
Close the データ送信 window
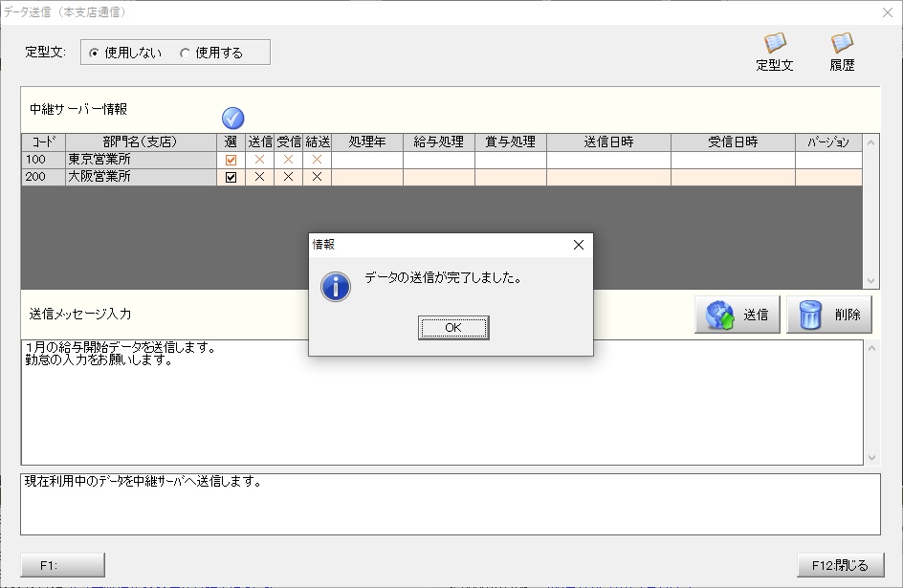(x=888, y=12)
